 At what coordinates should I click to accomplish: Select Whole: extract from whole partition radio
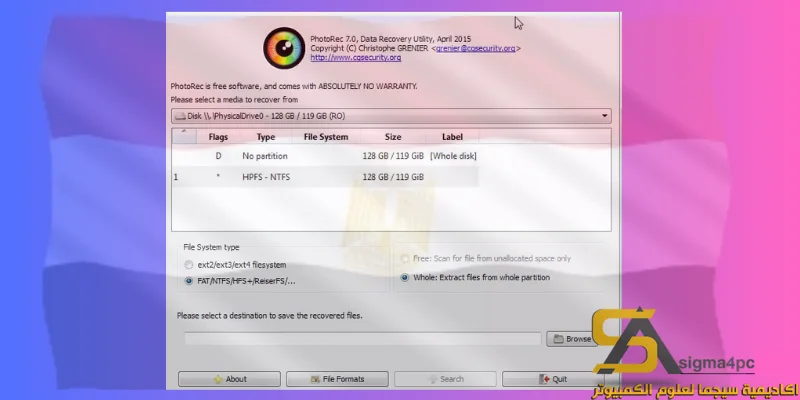[x=405, y=278]
